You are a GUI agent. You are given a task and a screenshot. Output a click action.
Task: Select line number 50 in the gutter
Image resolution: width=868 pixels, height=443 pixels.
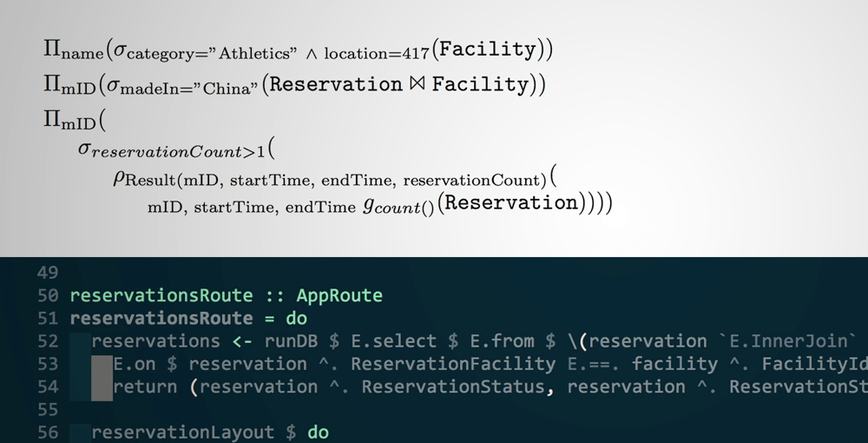(48, 296)
